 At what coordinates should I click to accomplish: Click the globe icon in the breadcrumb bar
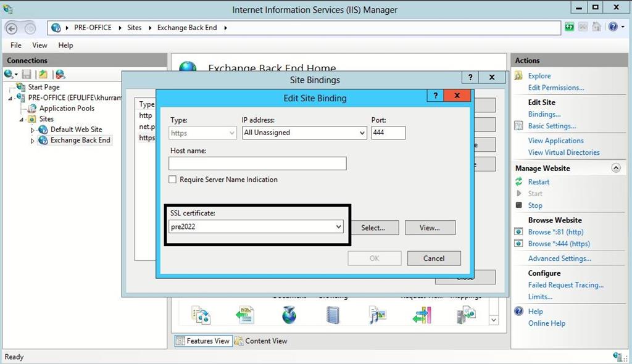click(55, 27)
